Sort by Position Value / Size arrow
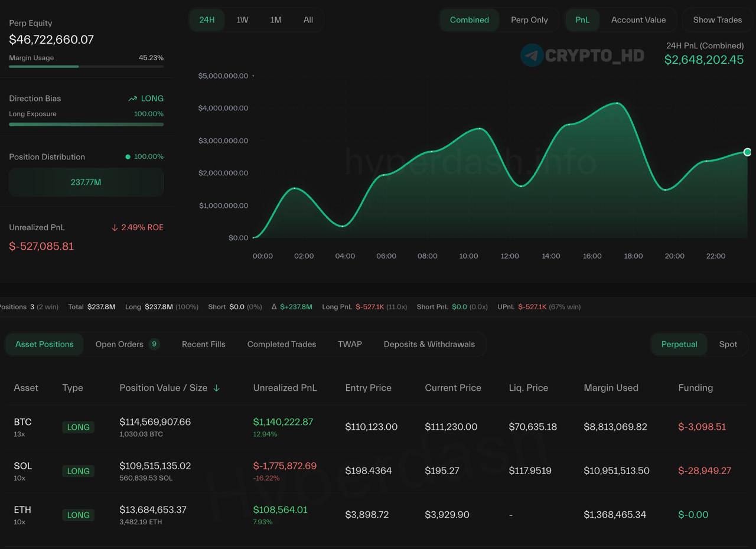Screen dimensions: 756x549 click(216, 388)
